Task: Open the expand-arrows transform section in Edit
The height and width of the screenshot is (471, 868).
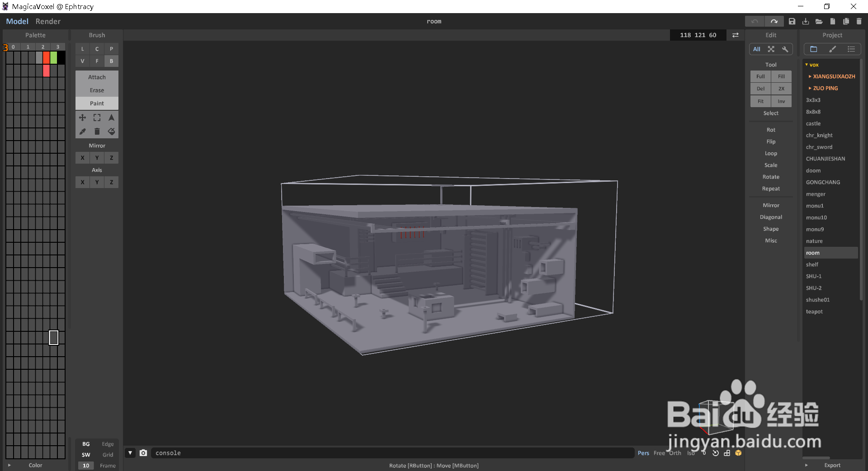Action: coord(771,49)
